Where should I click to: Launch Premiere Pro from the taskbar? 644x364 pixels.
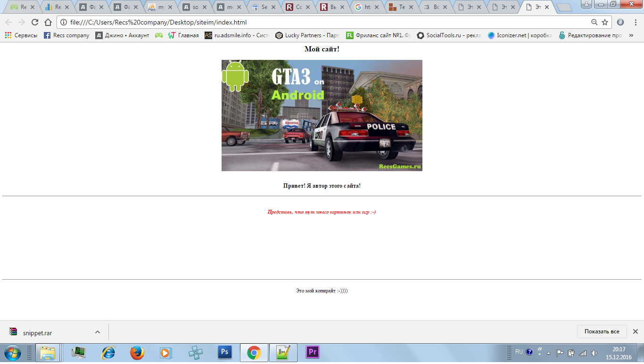pyautogui.click(x=312, y=352)
